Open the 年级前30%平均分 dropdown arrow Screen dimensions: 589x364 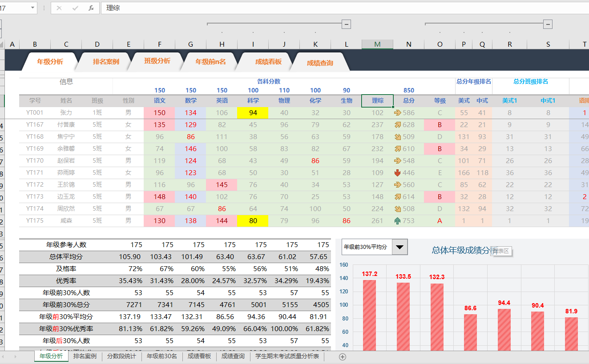pyautogui.click(x=399, y=247)
